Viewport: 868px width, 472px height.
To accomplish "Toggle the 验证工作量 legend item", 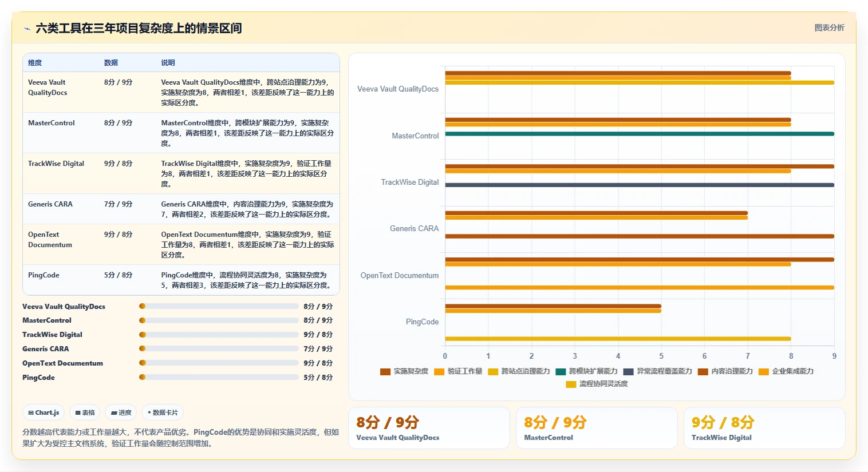I will [x=458, y=371].
